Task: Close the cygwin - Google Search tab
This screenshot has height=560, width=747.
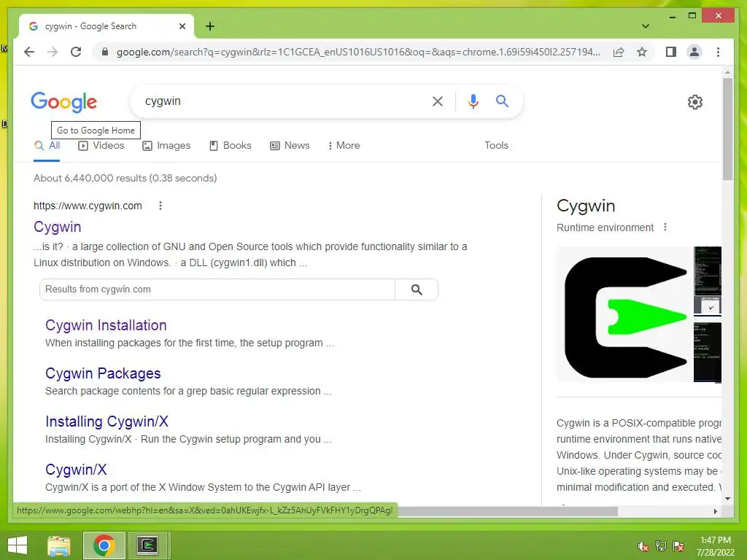Action: coord(182,26)
